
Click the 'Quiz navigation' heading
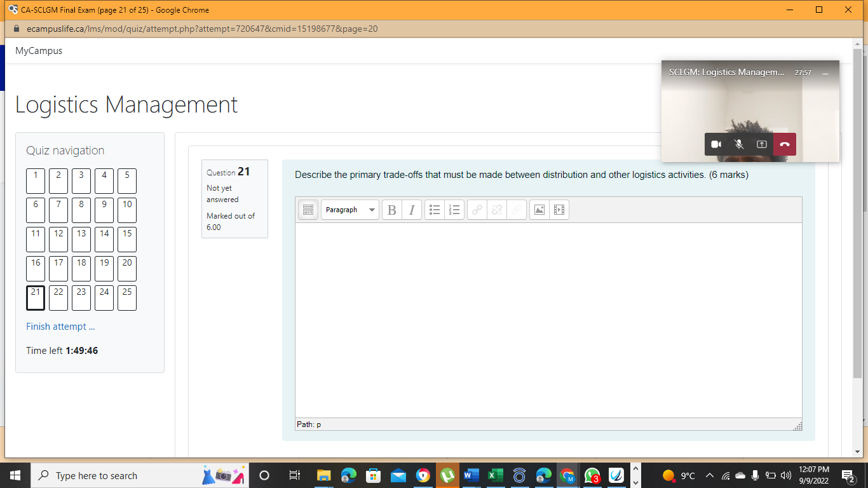tap(65, 151)
